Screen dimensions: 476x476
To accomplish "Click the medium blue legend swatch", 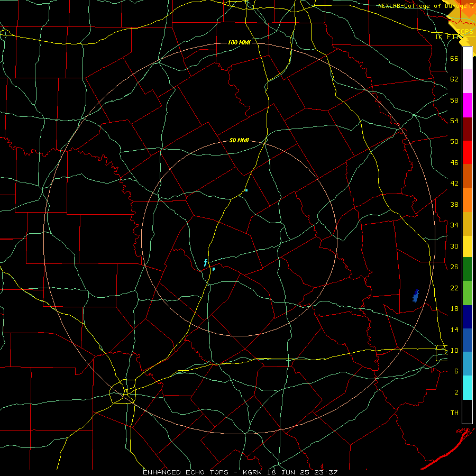I will click(x=467, y=340).
